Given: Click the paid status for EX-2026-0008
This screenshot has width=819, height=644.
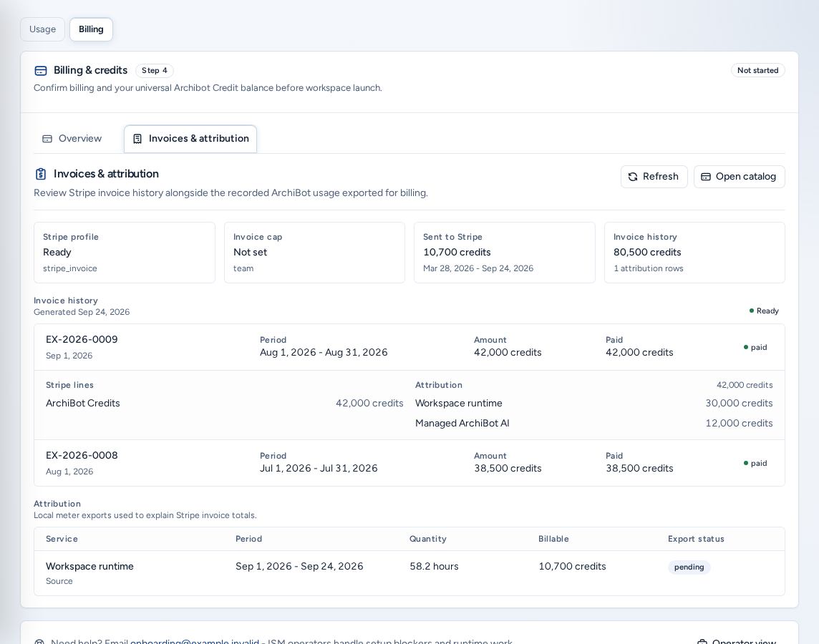Looking at the screenshot, I should 755,464.
